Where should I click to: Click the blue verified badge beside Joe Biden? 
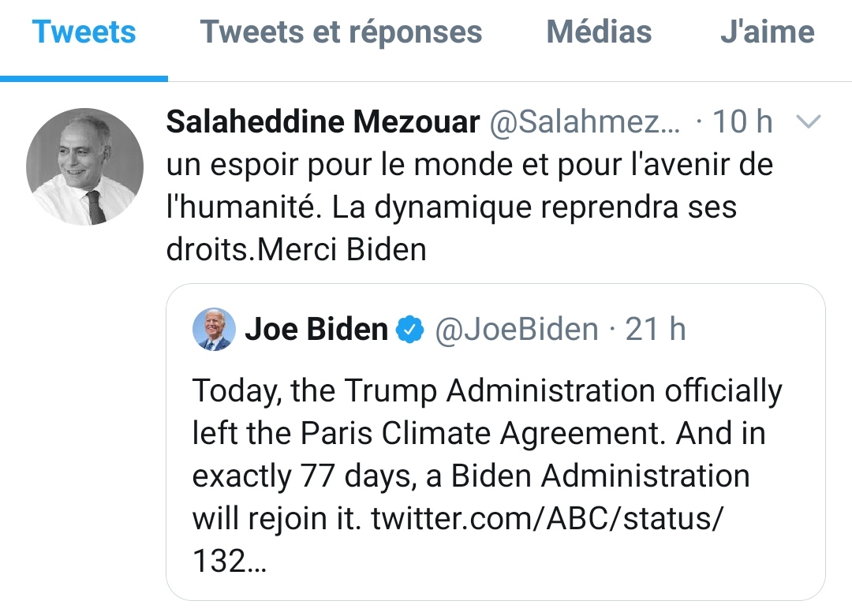coord(409,330)
